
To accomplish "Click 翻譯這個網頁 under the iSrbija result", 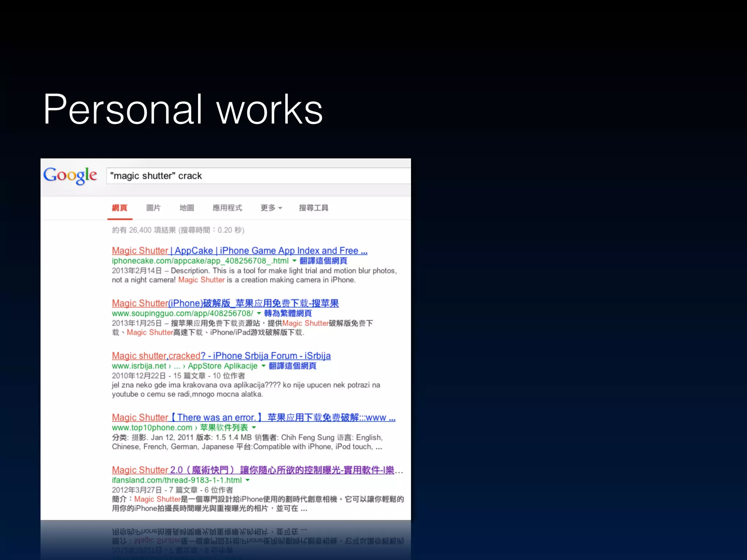I will coord(292,366).
